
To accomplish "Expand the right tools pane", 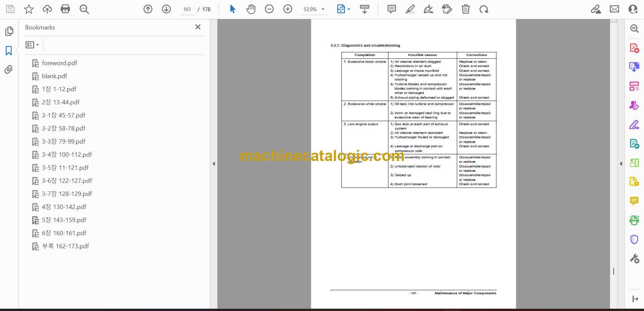I will tap(635, 299).
